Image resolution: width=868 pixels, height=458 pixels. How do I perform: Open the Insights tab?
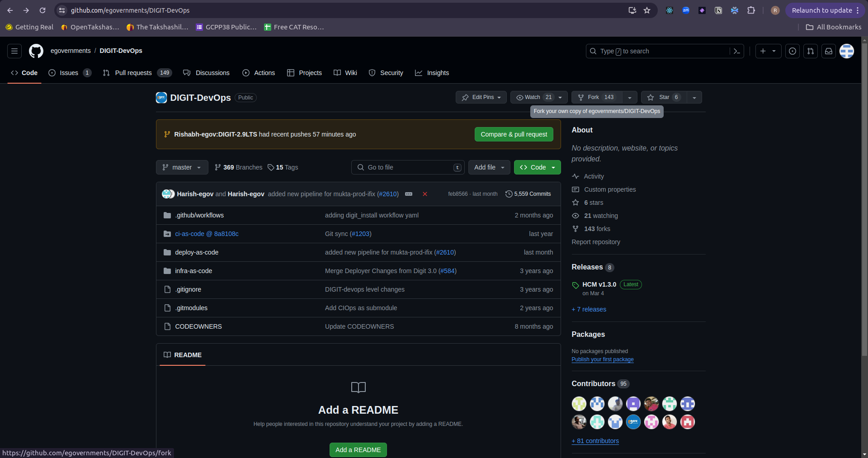(x=432, y=73)
